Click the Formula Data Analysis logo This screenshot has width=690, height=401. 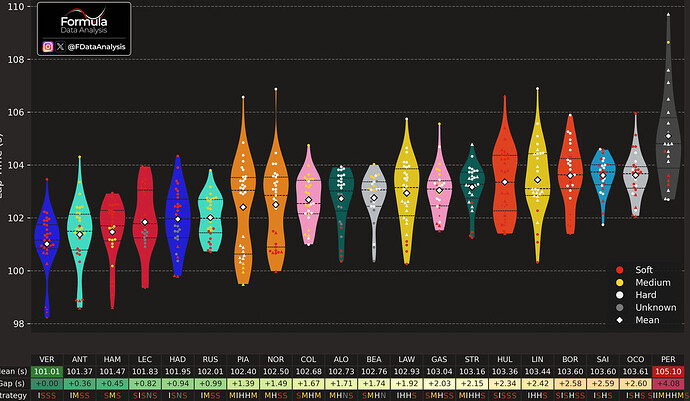pyautogui.click(x=84, y=22)
